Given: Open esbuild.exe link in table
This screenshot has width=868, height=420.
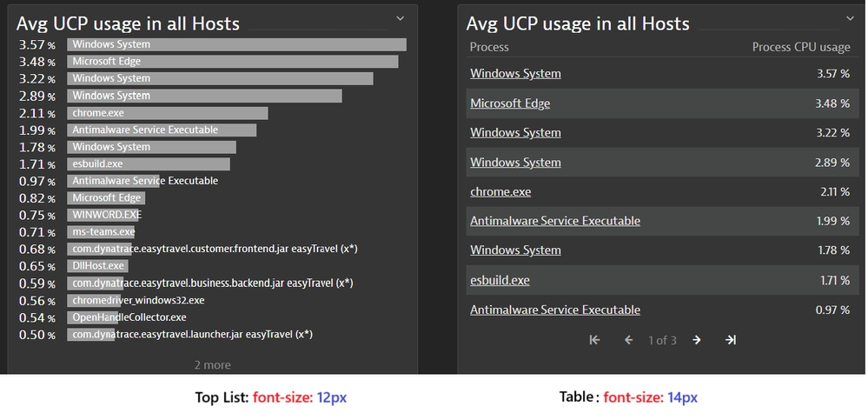Looking at the screenshot, I should click(500, 280).
